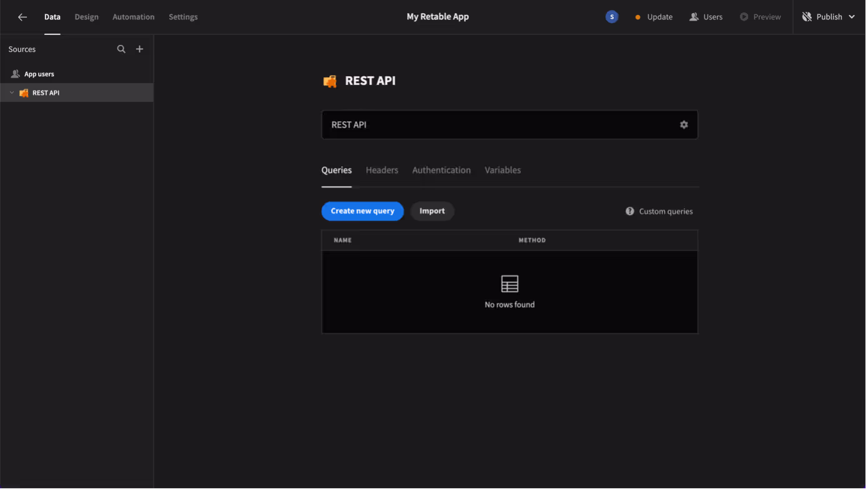Click the Sources panel heading

(x=22, y=49)
